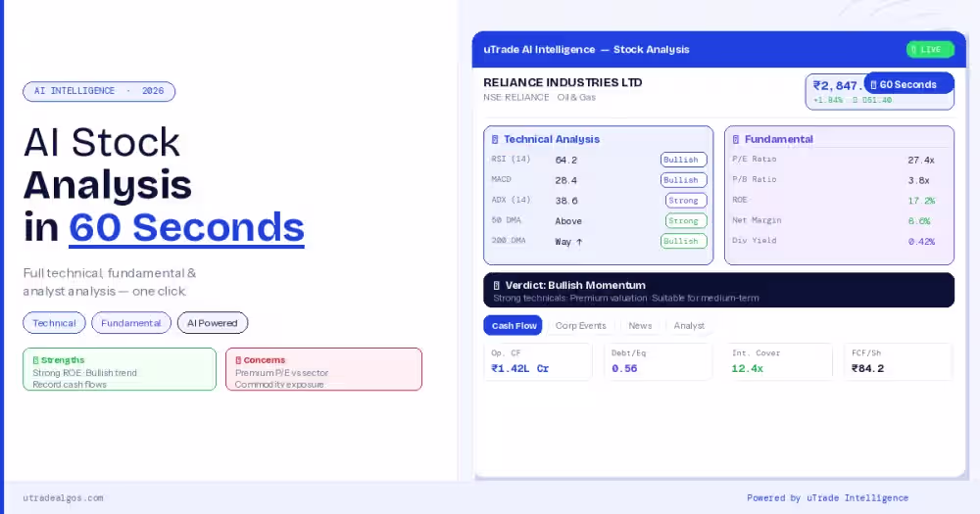Click the RSI value 64.2
Screen dimensions: 980x514
(566, 160)
